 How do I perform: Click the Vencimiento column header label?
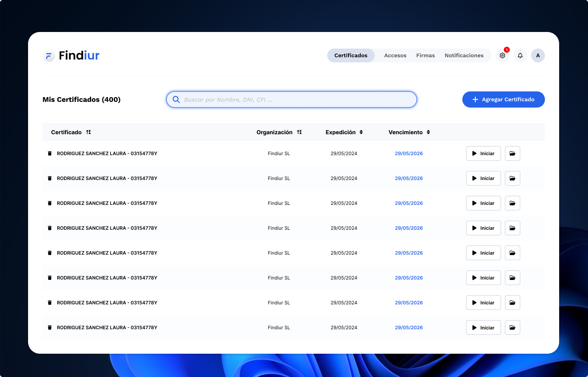pos(405,132)
